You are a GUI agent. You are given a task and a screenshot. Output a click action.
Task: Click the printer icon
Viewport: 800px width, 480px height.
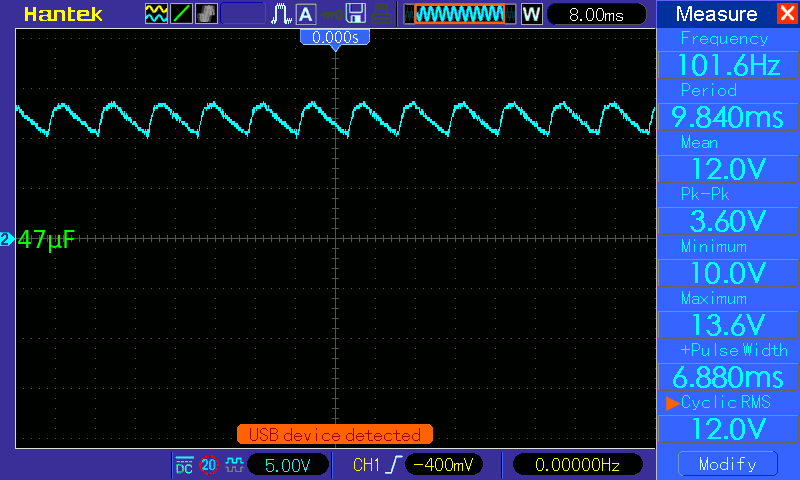click(x=381, y=14)
